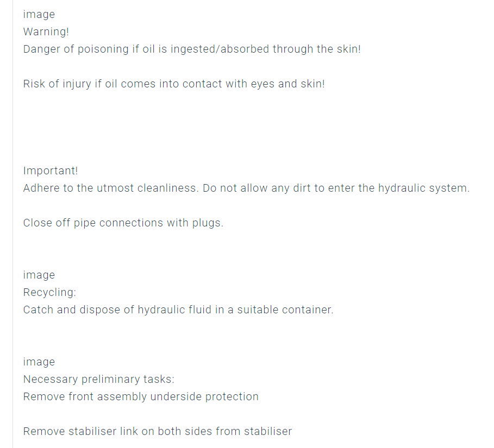Click the "Recycling:" heading text

point(49,293)
